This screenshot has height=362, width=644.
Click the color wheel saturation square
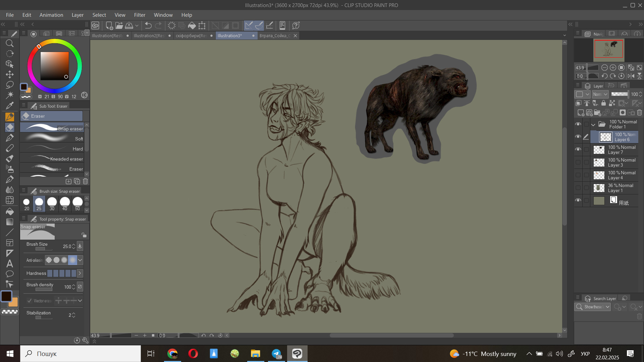point(55,66)
